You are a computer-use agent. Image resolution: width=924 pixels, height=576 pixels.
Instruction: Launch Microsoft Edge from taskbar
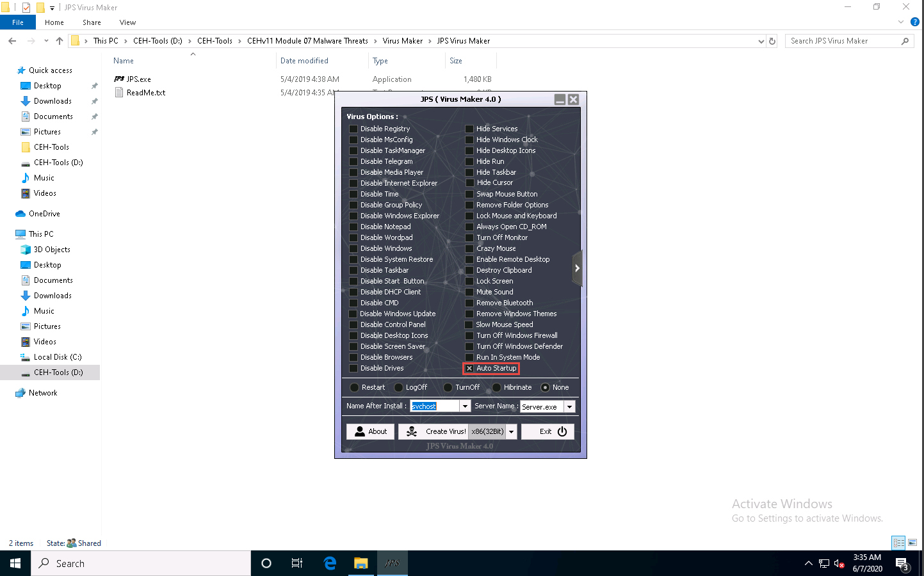(x=330, y=563)
